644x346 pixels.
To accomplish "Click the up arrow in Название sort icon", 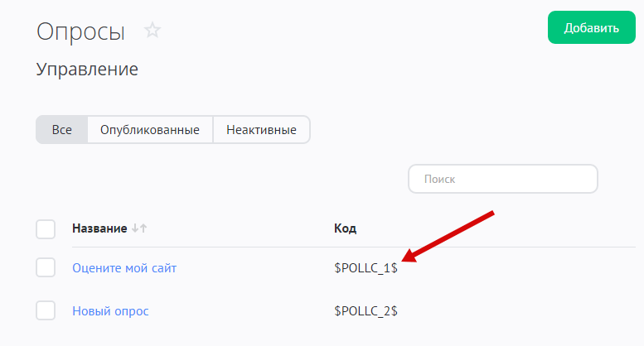I will (143, 228).
